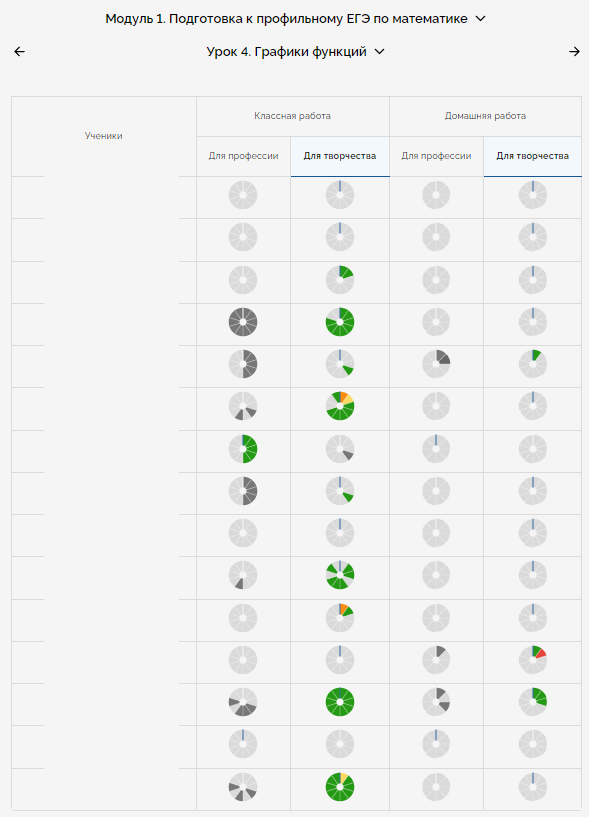Screen dimensions: 589x817
Task: Go to next lesson with right arrow
Action: [x=574, y=52]
